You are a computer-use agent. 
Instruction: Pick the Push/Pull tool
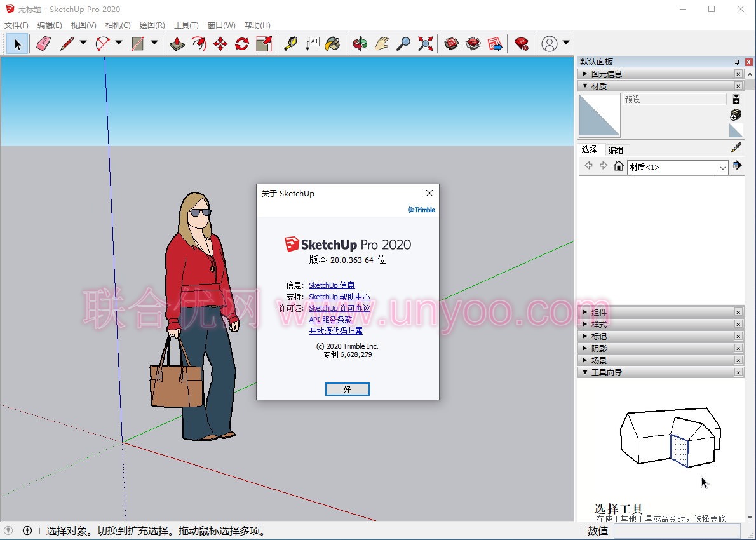point(177,44)
